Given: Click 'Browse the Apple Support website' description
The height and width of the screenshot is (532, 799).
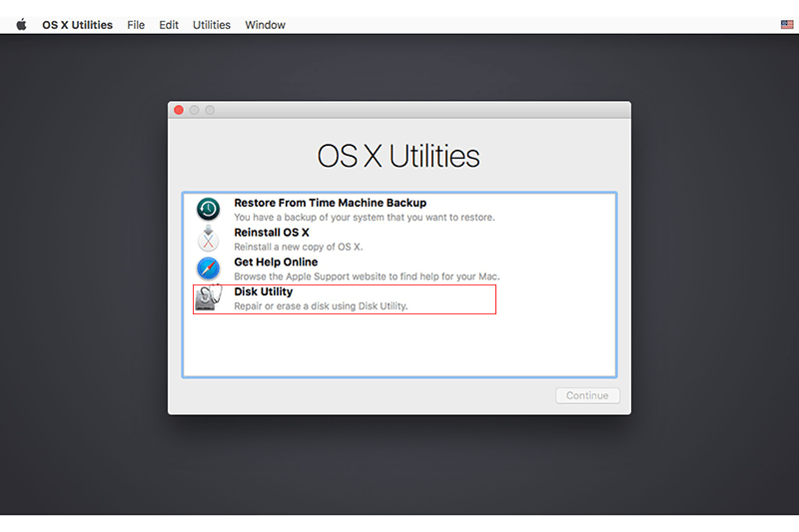Looking at the screenshot, I should [x=367, y=276].
